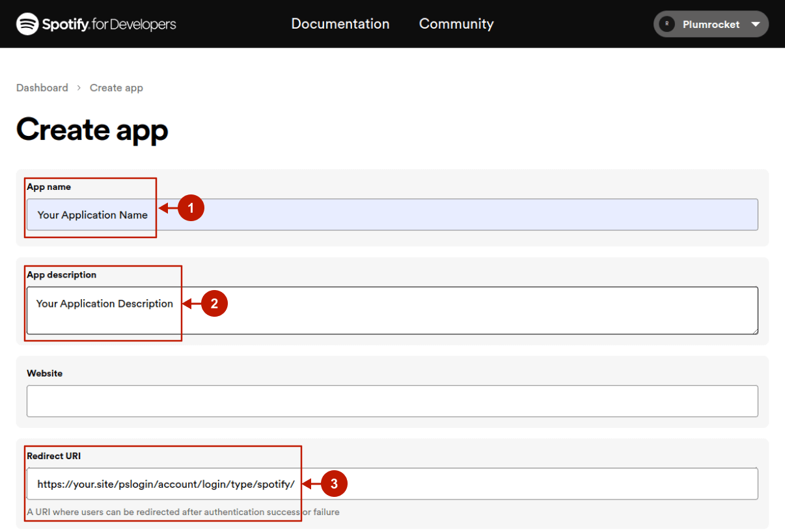
Task: Click the Website field label
Action: coord(44,373)
